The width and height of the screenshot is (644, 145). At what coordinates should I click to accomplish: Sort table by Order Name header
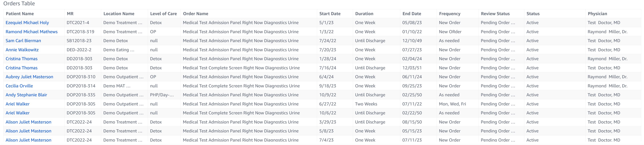[x=196, y=14]
